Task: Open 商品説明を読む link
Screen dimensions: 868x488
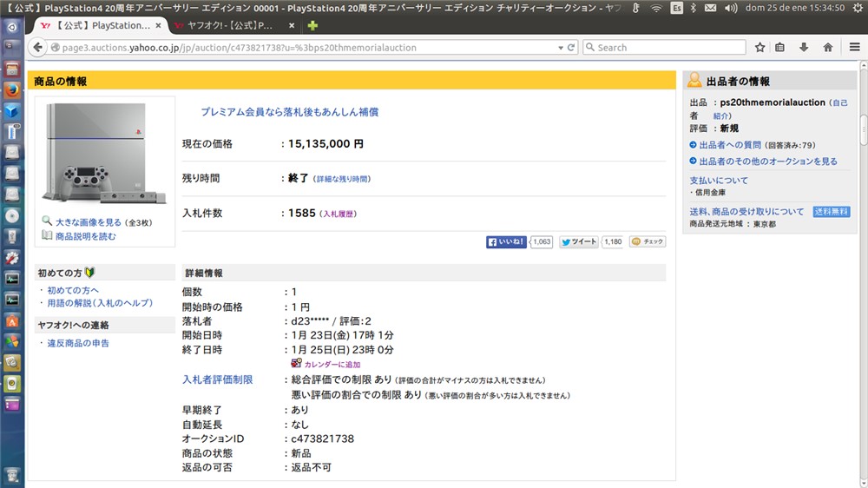Action: coord(86,236)
